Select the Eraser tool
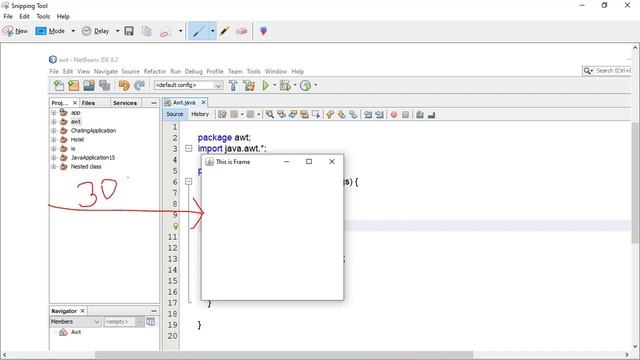Viewport: 640px width, 360px height. [241, 31]
